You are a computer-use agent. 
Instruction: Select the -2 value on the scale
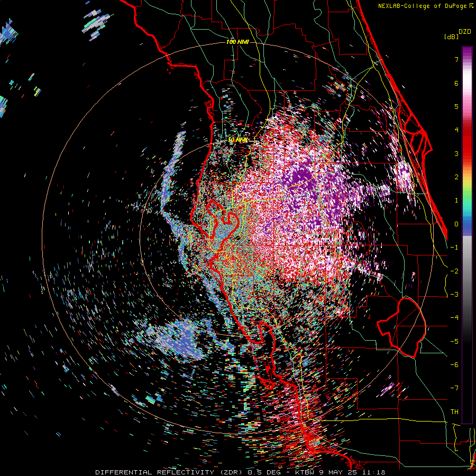pos(454,271)
